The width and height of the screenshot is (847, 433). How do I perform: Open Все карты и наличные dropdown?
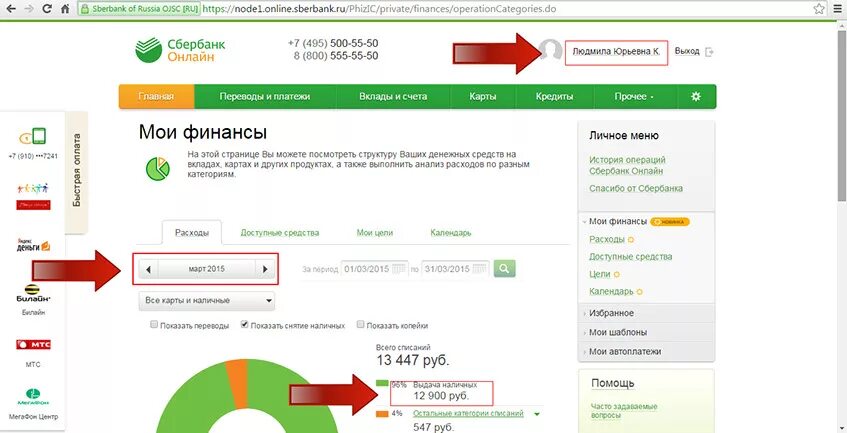tap(206, 301)
